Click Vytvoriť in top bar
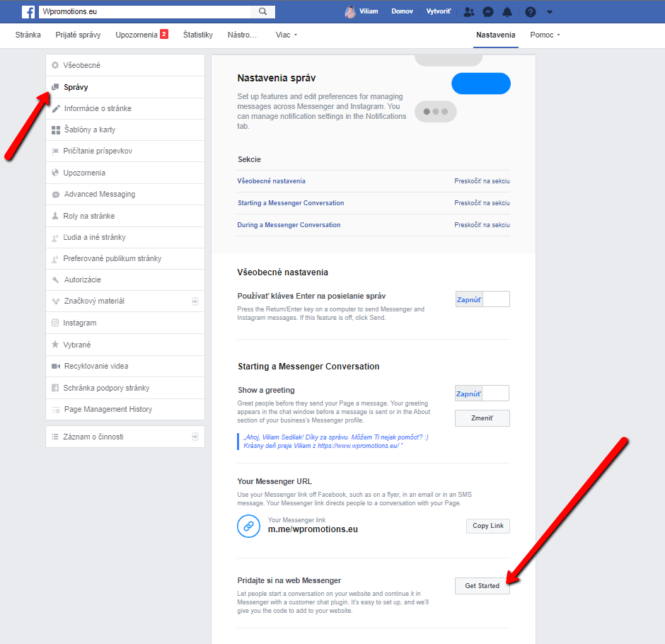Screen dimensions: 665x644 tap(439, 11)
